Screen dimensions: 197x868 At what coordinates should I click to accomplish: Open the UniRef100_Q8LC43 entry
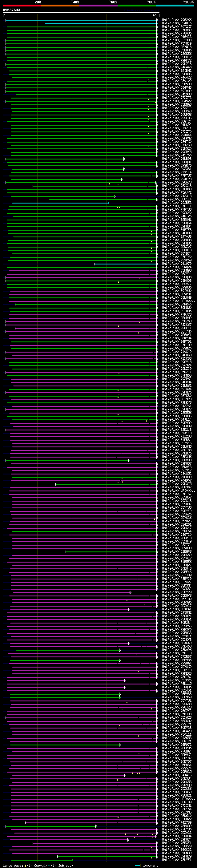[177, 111]
